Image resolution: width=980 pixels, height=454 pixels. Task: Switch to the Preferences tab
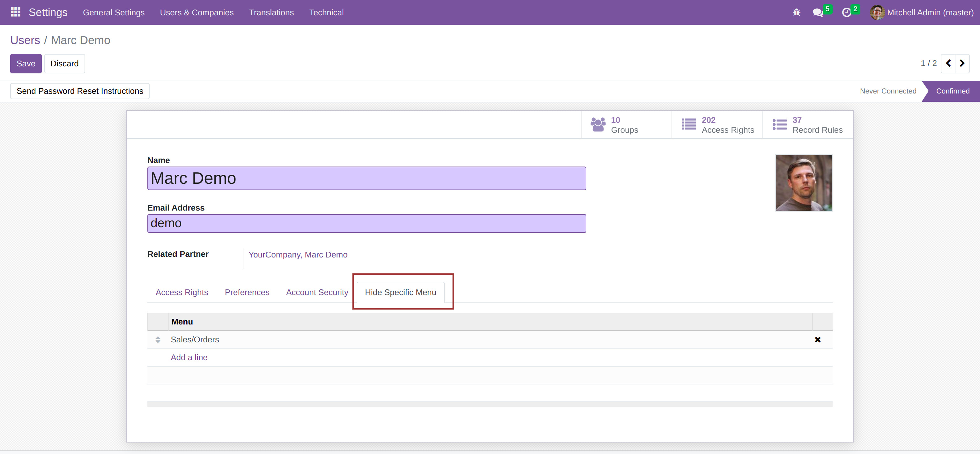(x=247, y=292)
